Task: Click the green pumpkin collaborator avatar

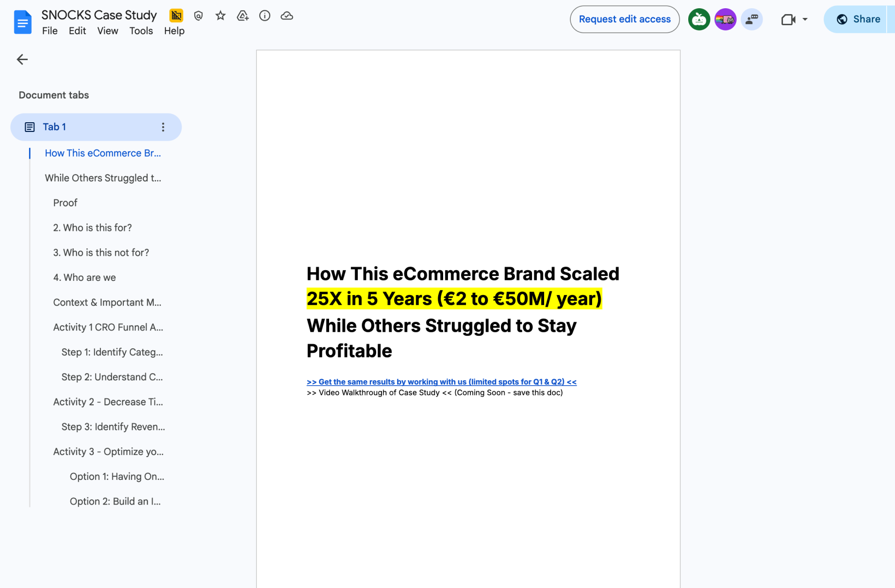Action: pyautogui.click(x=699, y=19)
